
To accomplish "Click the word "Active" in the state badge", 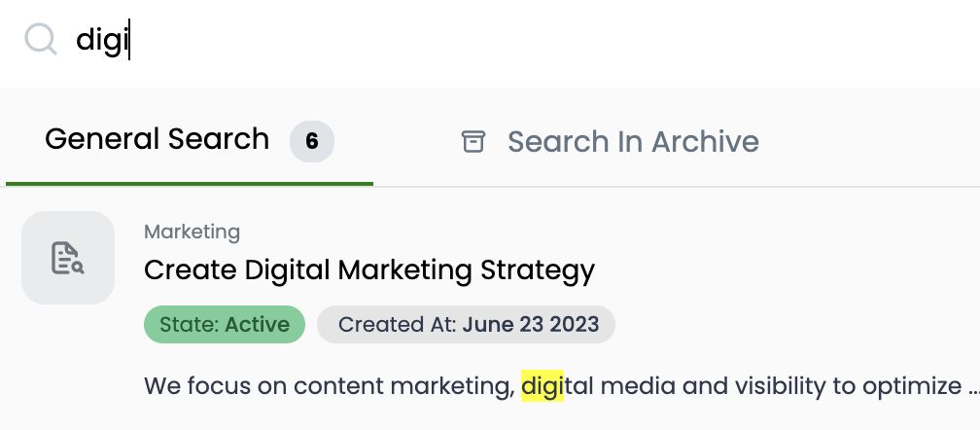I will [258, 325].
